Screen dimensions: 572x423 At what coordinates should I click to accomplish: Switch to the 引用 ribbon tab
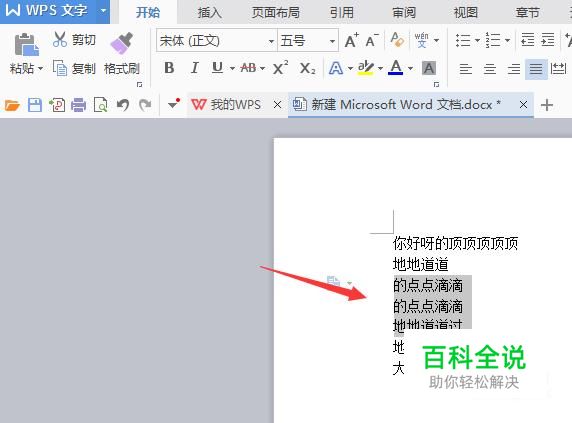click(342, 13)
